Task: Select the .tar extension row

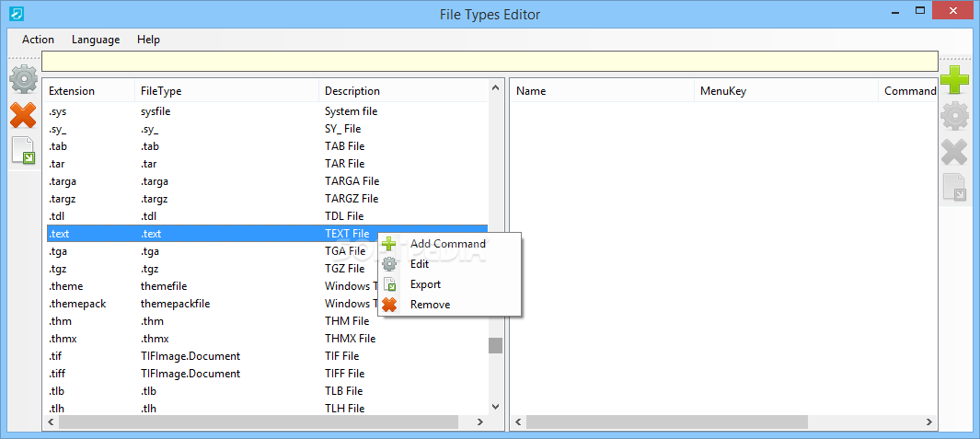Action: (268, 164)
